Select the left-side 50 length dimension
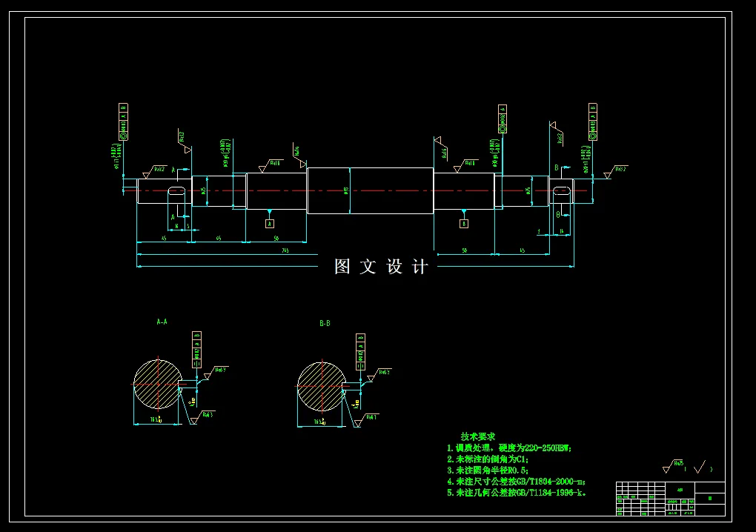Viewport: 756px width, 532px height. (276, 239)
